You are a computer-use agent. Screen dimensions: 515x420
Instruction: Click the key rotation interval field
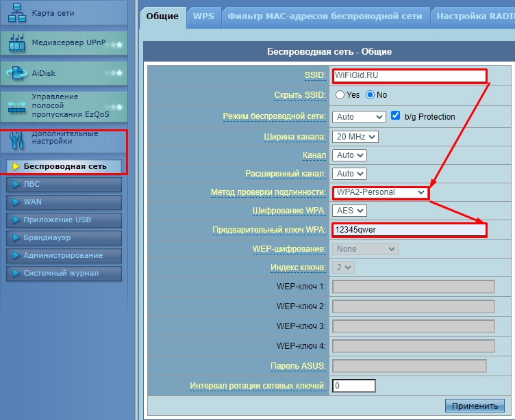(354, 386)
